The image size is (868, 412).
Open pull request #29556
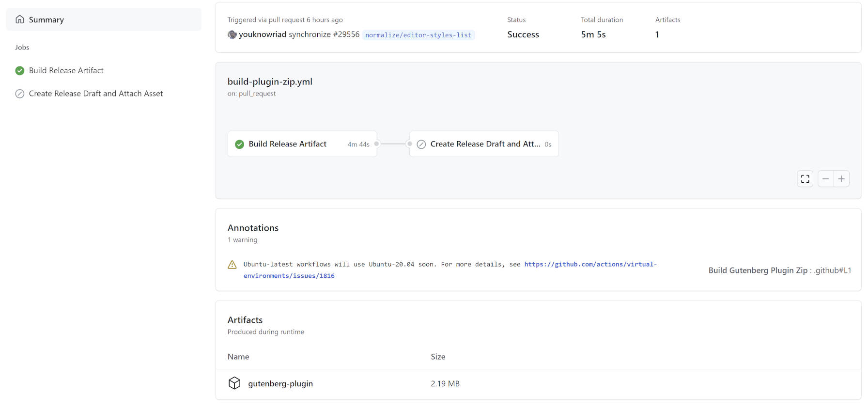(346, 35)
